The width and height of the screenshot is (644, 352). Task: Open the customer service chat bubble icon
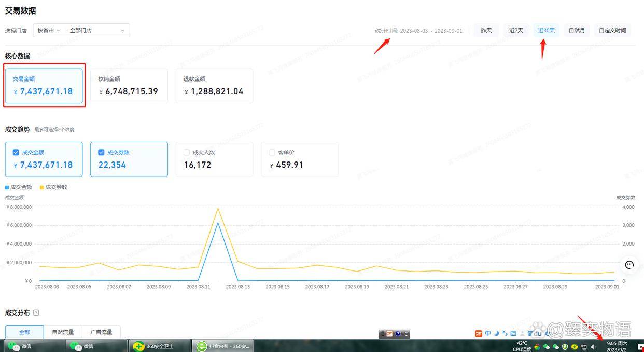click(x=629, y=265)
